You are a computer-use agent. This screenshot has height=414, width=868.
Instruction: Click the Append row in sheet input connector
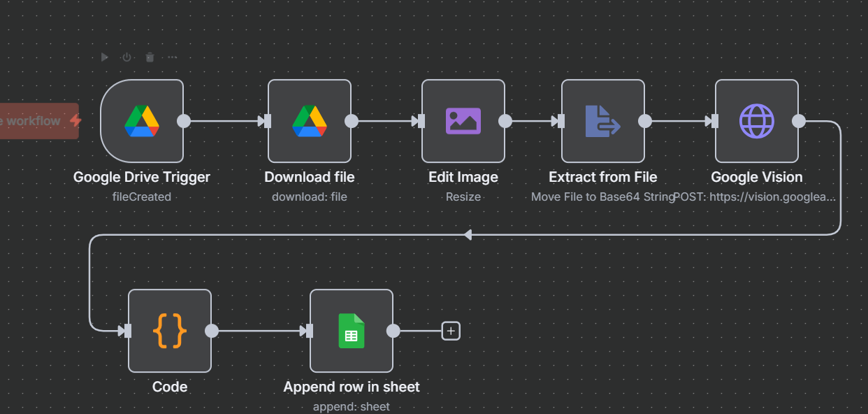pos(309,331)
